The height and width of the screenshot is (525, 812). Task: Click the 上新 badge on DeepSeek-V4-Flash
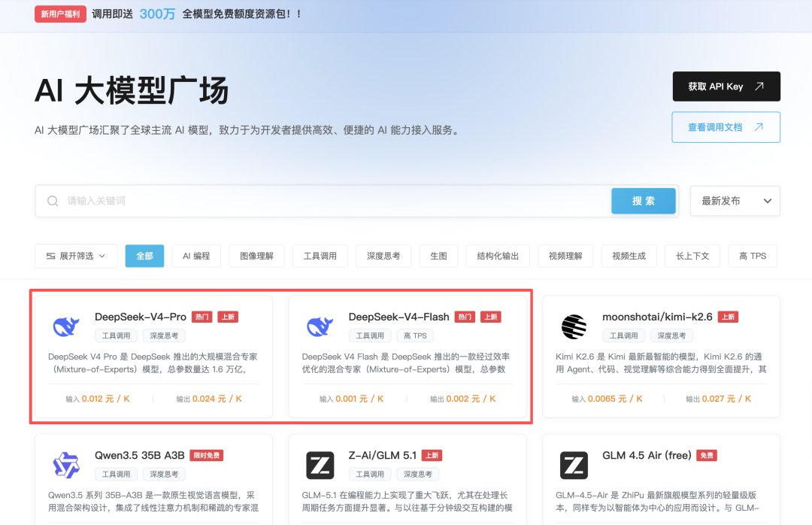pyautogui.click(x=490, y=317)
